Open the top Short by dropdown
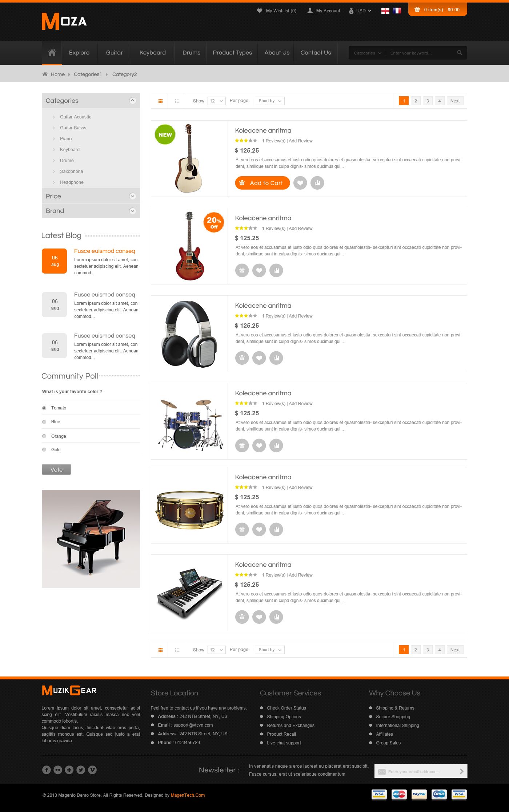509x812 pixels. pyautogui.click(x=270, y=101)
